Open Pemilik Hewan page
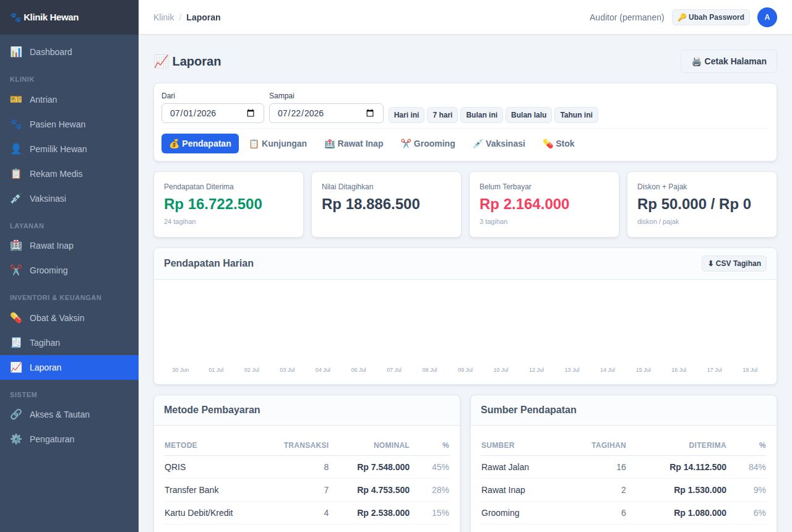 tap(69, 149)
